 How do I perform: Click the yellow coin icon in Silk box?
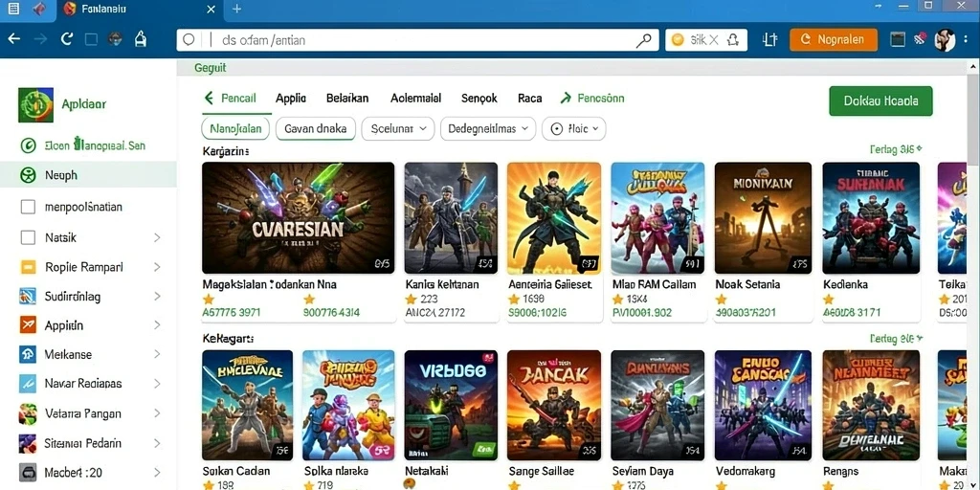(677, 40)
